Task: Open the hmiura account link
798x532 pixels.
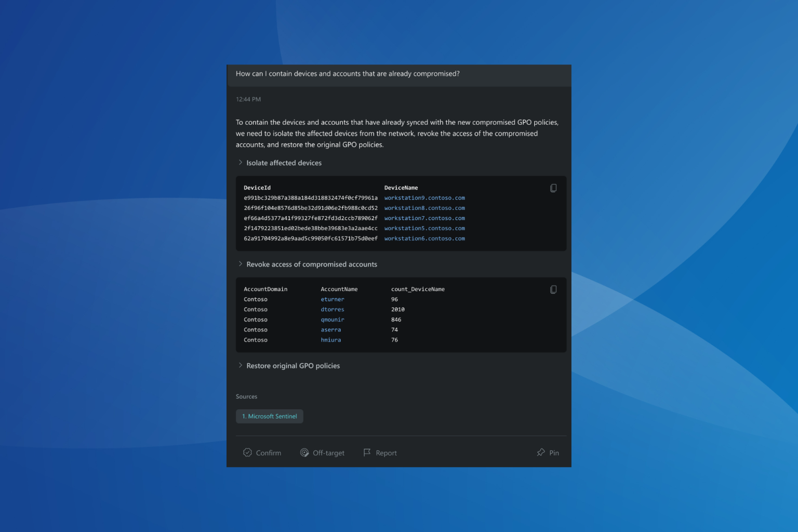Action: point(331,340)
